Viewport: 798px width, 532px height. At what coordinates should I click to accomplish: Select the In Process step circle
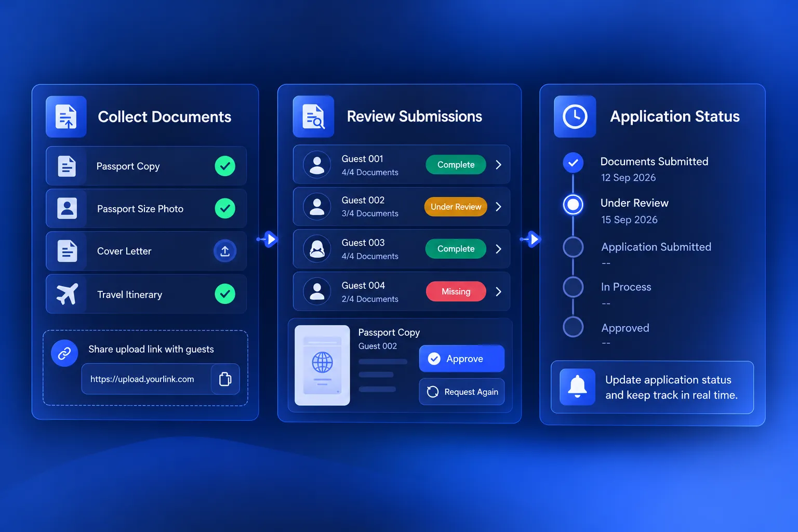pyautogui.click(x=573, y=287)
